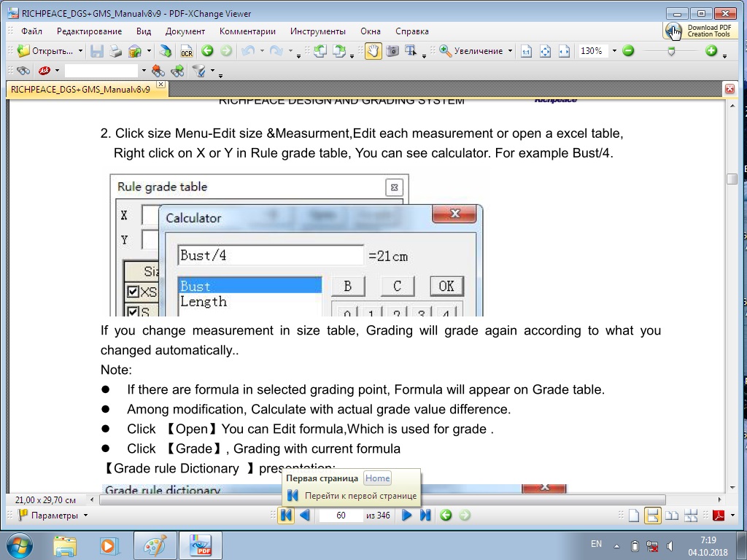Click the search text input field
Screen dimensions: 747x560
pyautogui.click(x=102, y=71)
